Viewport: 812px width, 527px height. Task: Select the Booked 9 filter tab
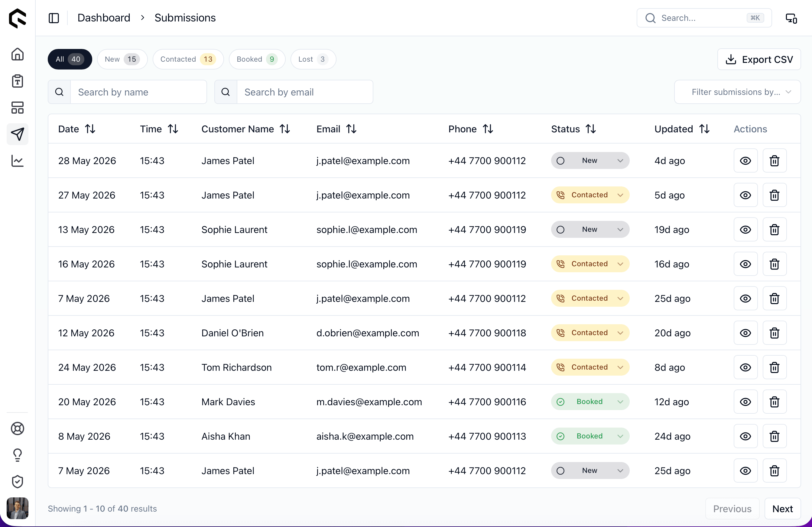click(x=257, y=59)
